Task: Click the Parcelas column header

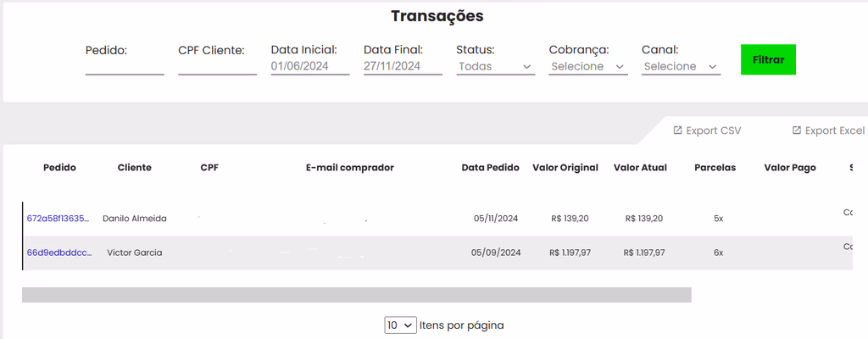Action: 715,167
